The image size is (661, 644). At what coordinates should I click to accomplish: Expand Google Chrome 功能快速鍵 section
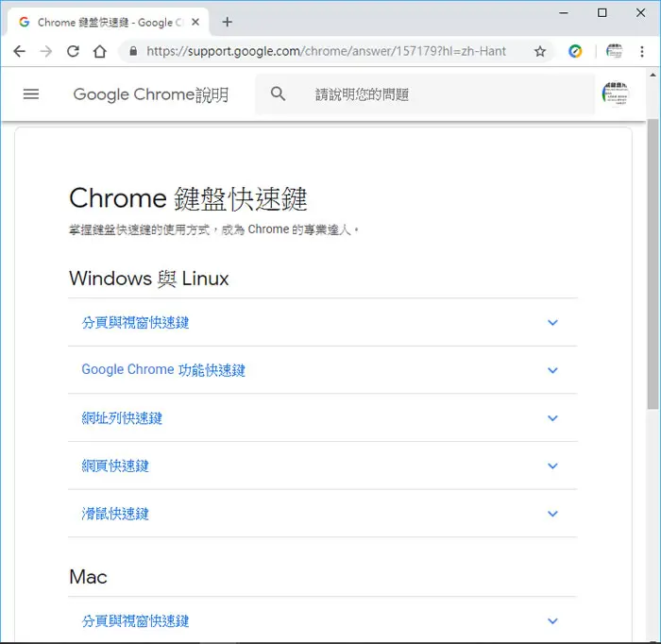tap(323, 370)
